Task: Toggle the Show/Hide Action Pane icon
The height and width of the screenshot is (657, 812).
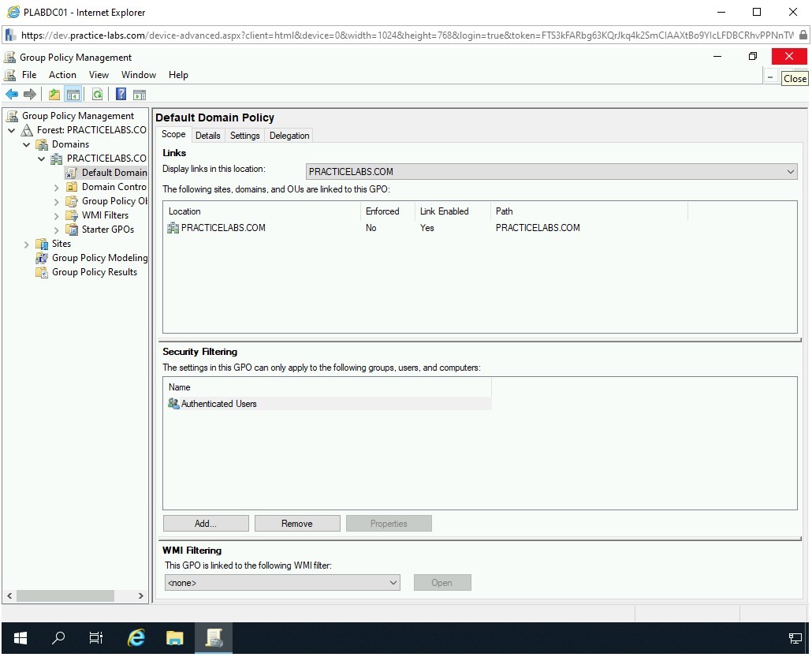Action: (x=140, y=95)
